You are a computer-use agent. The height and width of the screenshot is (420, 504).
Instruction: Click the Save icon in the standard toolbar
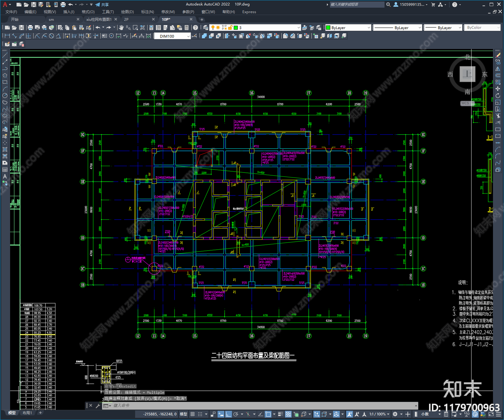(x=21, y=28)
